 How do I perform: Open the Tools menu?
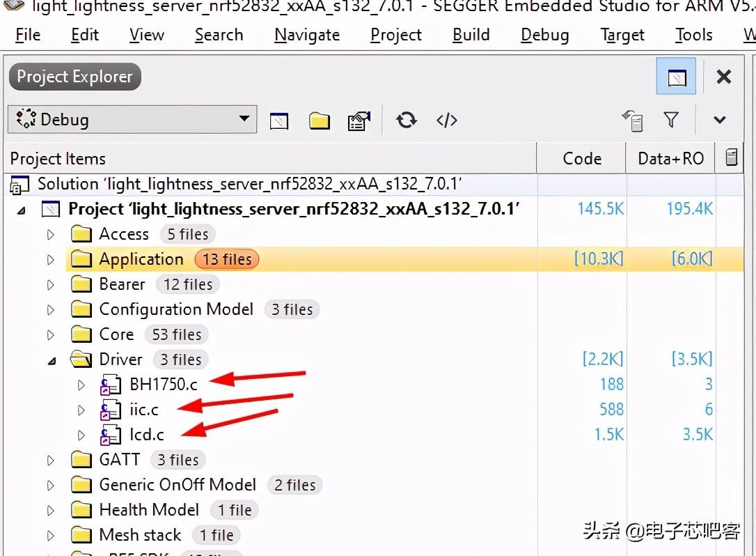[x=694, y=35]
